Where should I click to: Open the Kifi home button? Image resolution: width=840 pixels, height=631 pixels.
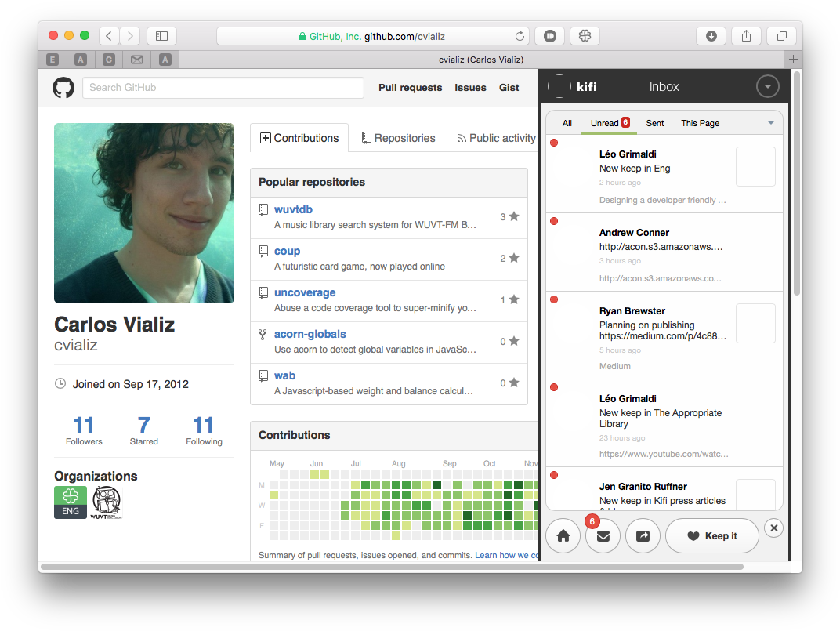pos(563,536)
